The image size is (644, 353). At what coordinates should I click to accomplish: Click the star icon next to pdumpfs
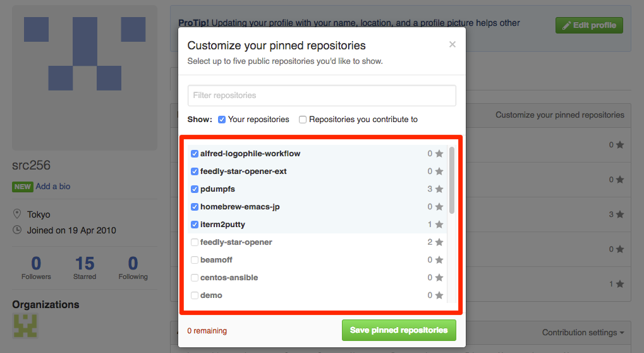[439, 189]
